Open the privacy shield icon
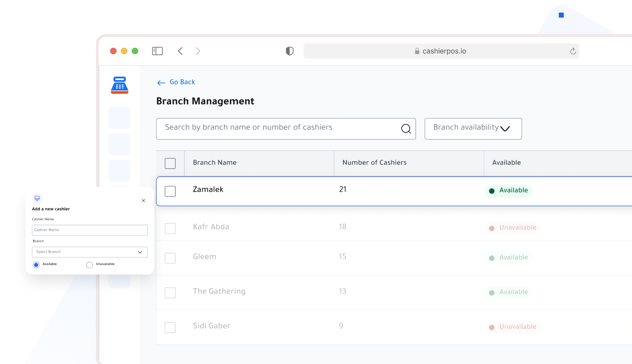The height and width of the screenshot is (364, 632). click(x=289, y=51)
